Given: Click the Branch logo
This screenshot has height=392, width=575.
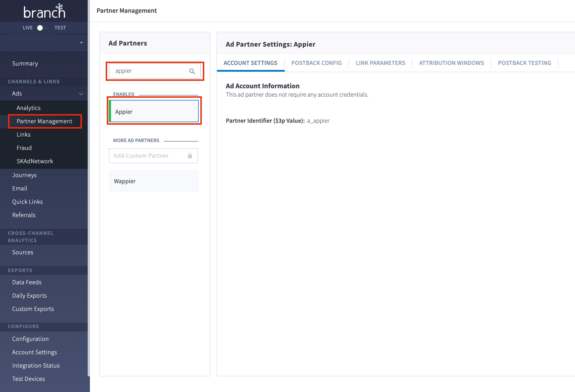Looking at the screenshot, I should 44,11.
